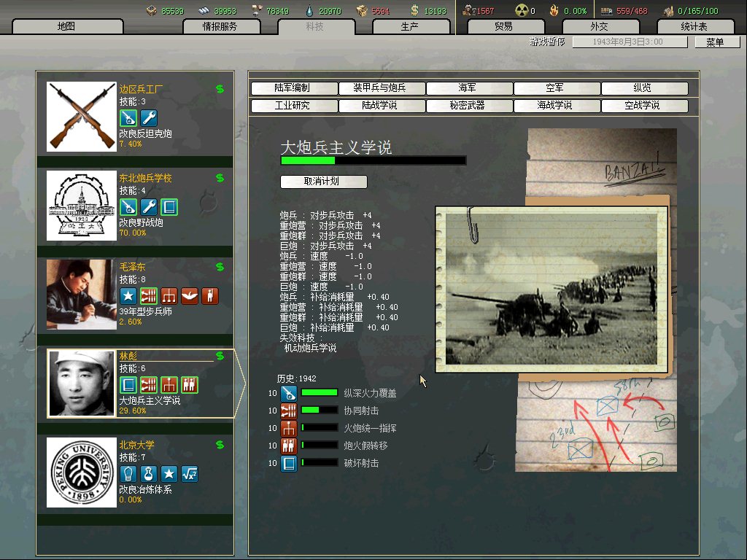Click the lightbulb icon under 北京大学
The height and width of the screenshot is (560, 747).
(x=128, y=474)
